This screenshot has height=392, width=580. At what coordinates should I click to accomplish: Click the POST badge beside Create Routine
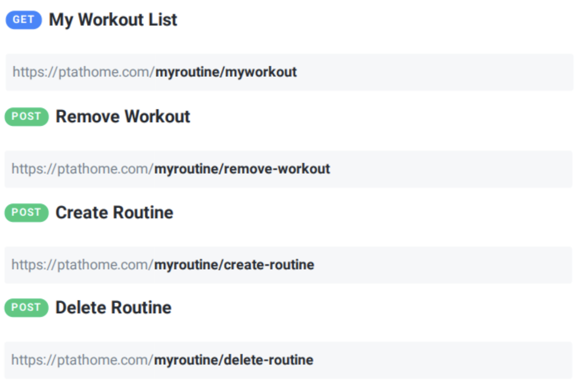click(x=26, y=213)
